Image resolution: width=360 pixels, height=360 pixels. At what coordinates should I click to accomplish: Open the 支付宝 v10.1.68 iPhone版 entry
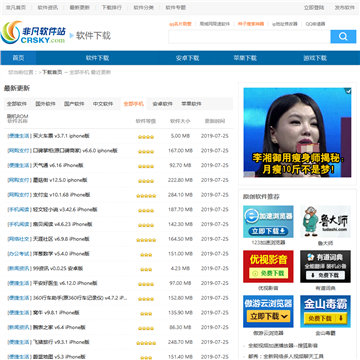coord(62,195)
